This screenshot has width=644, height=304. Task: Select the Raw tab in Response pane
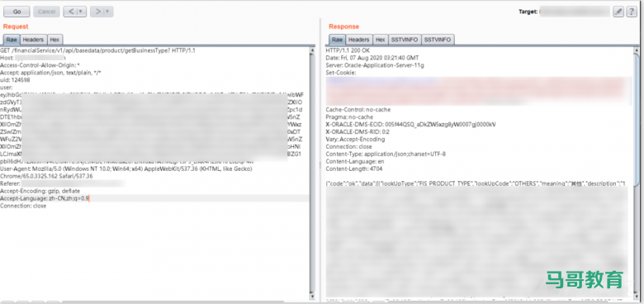tap(337, 40)
